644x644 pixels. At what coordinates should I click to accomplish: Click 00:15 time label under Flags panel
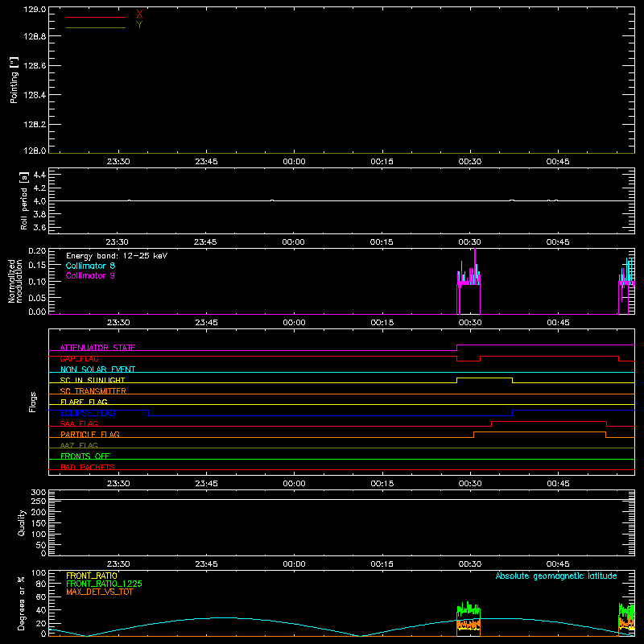[x=382, y=484]
